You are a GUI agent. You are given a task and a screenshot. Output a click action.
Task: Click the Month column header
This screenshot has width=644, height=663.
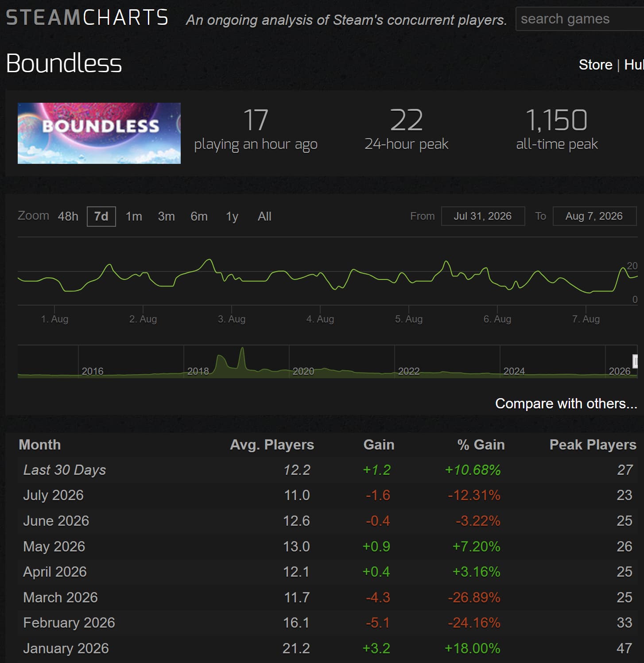(40, 445)
